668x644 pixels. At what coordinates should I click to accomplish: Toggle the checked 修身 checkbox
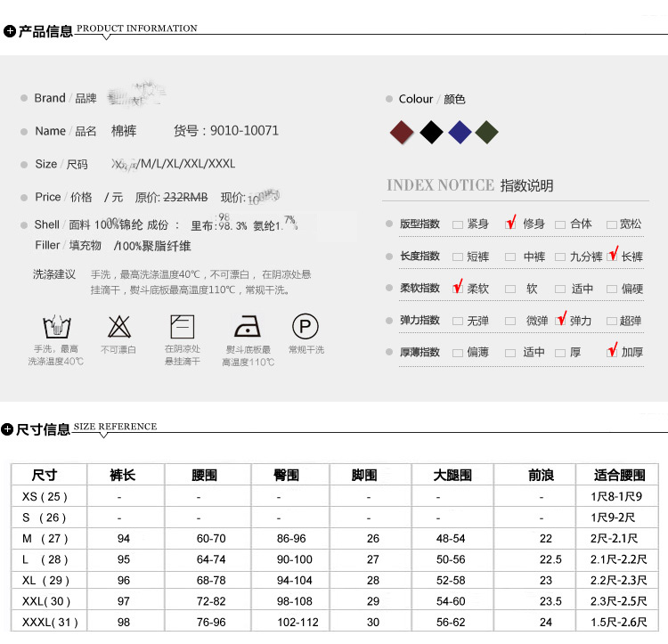[x=510, y=224]
